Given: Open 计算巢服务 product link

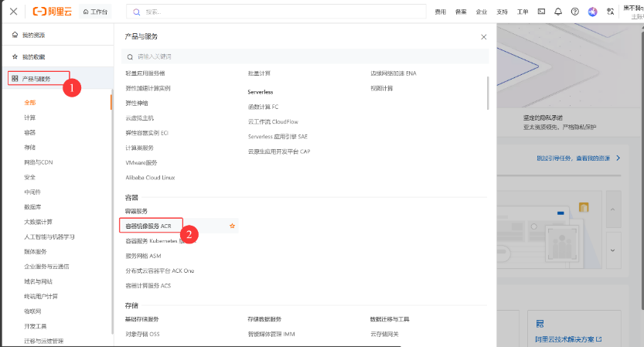Looking at the screenshot, I should (x=140, y=148).
